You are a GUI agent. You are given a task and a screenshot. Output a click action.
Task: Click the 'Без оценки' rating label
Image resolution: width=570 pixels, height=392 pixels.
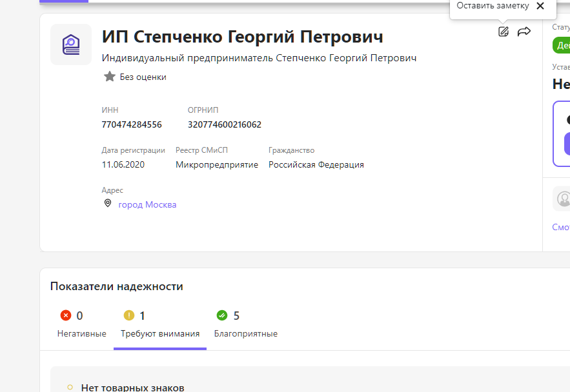(143, 76)
